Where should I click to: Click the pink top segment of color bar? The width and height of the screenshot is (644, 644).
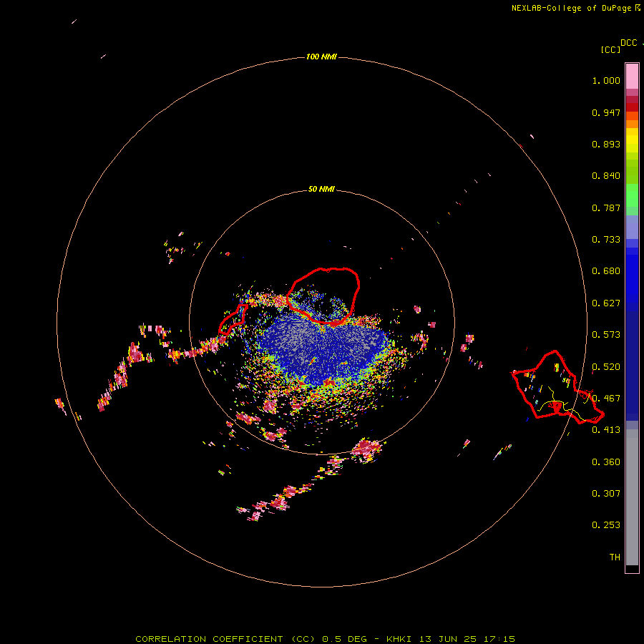632,77
